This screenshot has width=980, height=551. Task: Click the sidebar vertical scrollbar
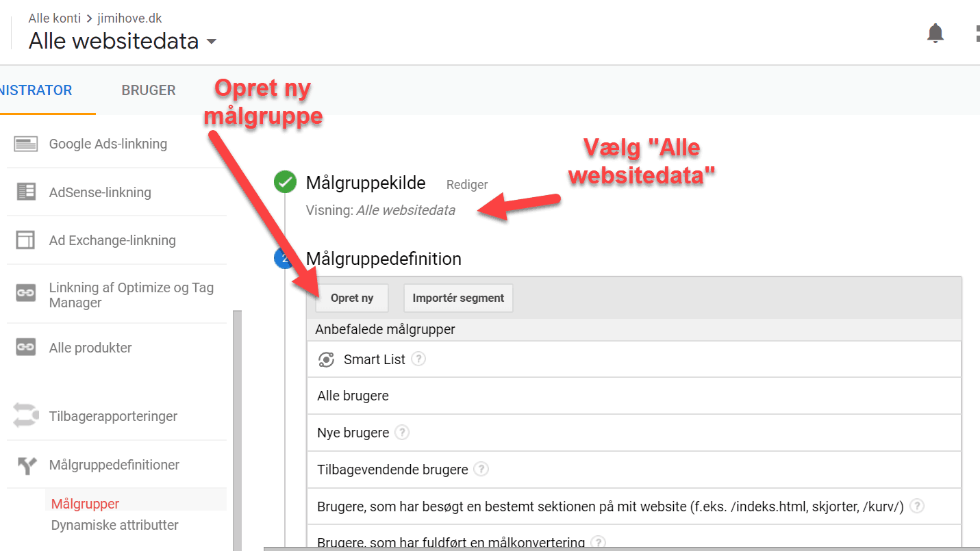[237, 430]
